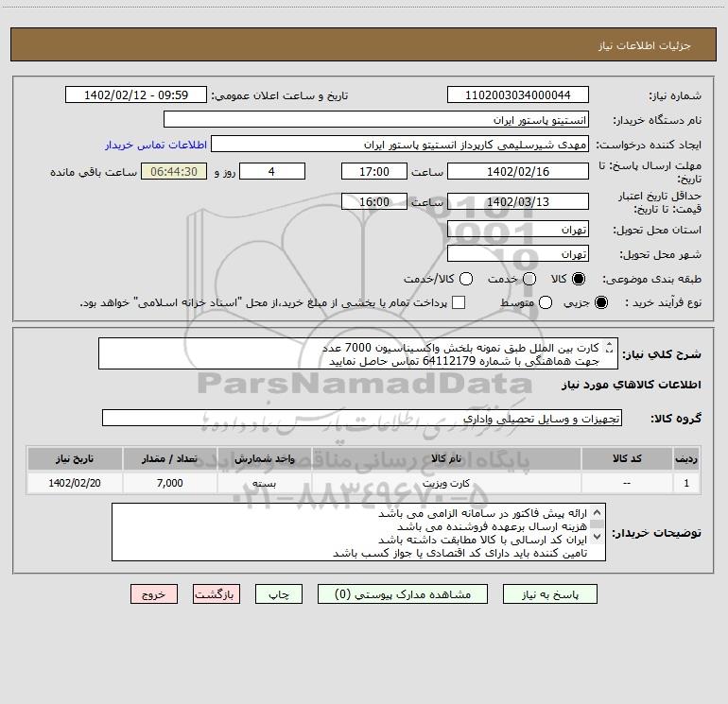
Task: Click the buyer note ارائه پیش فاکتور line
Action: pos(482,513)
